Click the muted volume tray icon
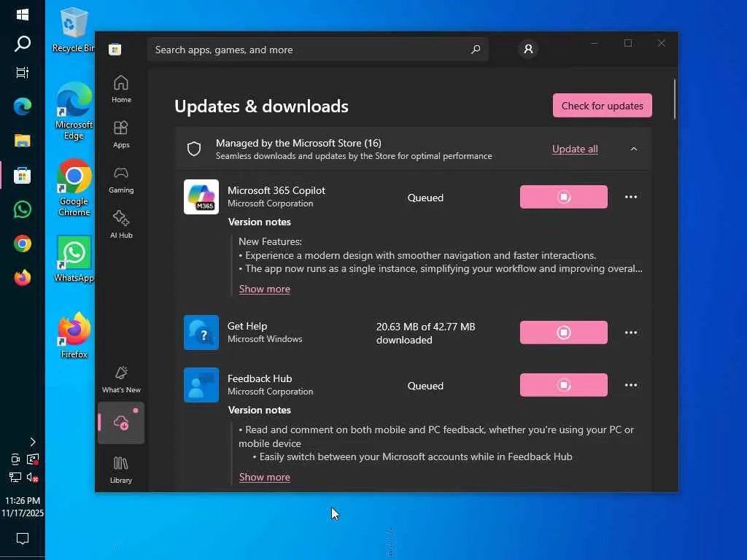This screenshot has width=747, height=560. (x=32, y=477)
